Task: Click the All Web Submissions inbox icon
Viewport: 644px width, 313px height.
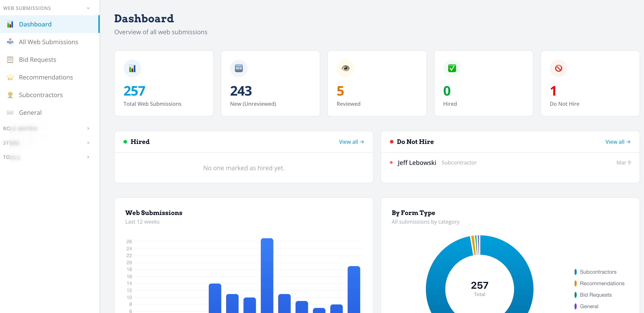Action: [x=10, y=42]
